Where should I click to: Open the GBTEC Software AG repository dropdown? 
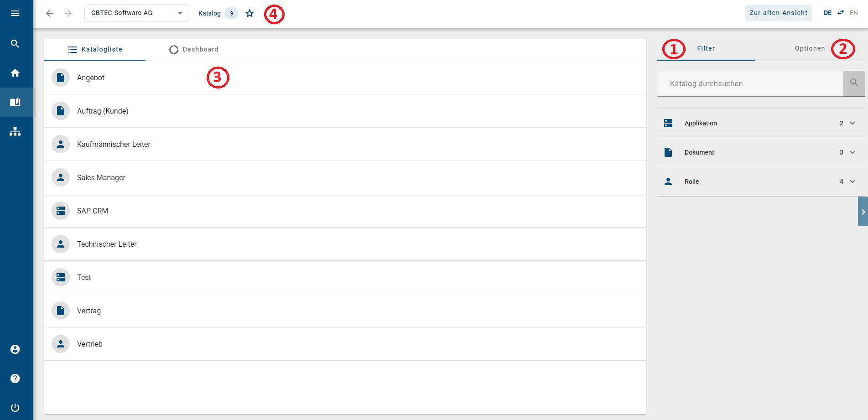coord(136,13)
